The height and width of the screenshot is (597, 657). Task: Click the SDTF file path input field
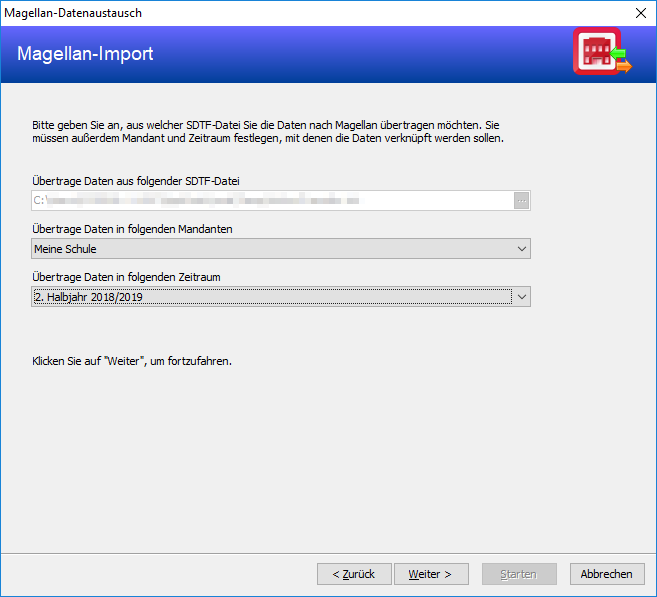[x=272, y=201]
